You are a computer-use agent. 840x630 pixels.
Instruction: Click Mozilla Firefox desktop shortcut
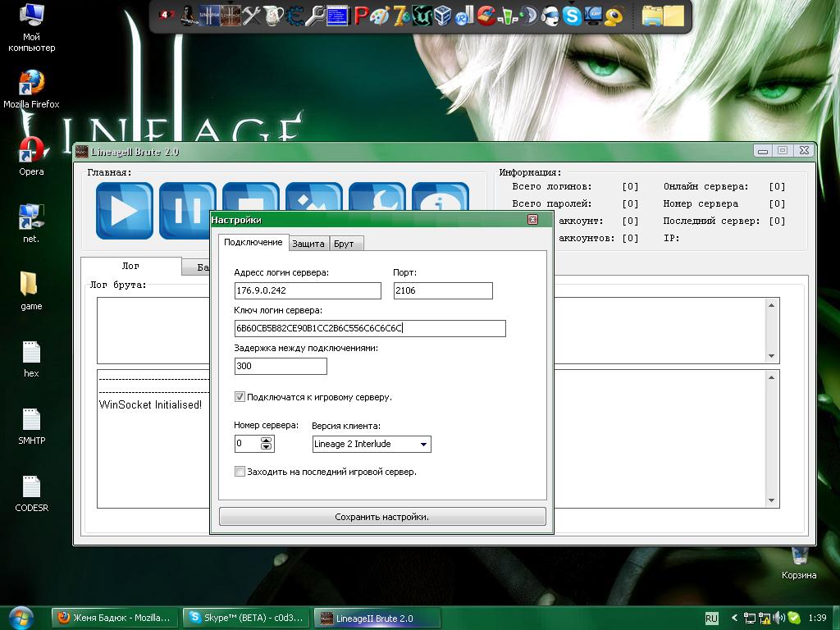[32, 89]
